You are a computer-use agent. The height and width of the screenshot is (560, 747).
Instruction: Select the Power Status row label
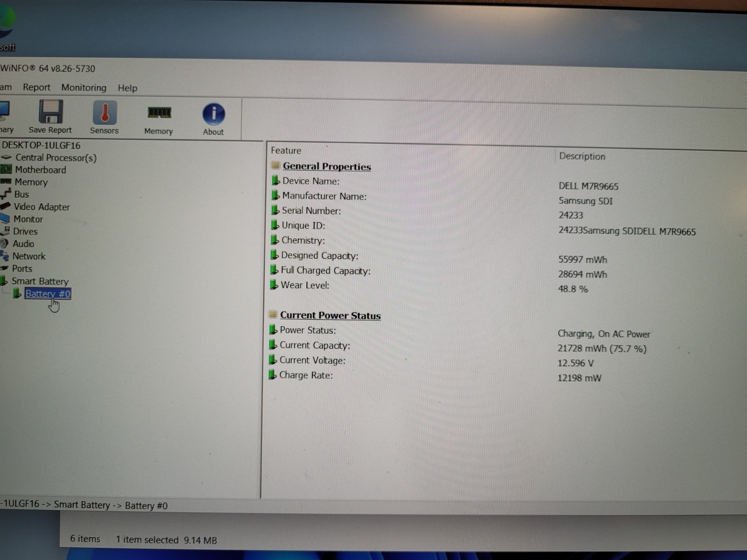tap(308, 330)
